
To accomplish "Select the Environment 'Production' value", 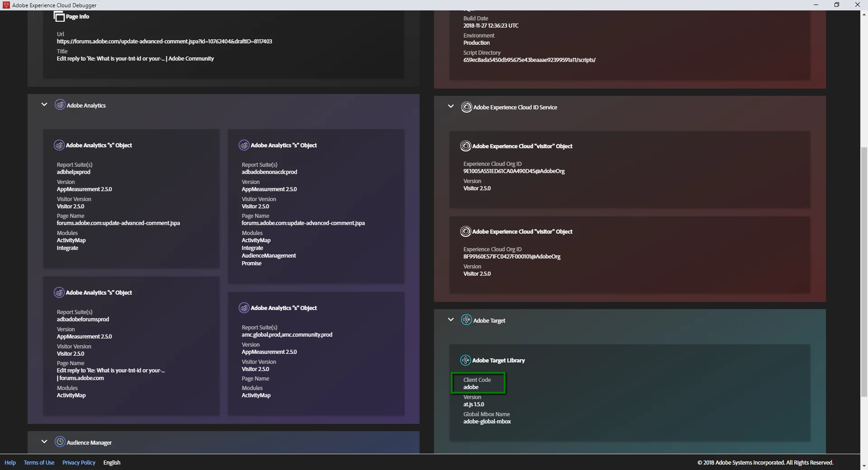I will pyautogui.click(x=476, y=43).
